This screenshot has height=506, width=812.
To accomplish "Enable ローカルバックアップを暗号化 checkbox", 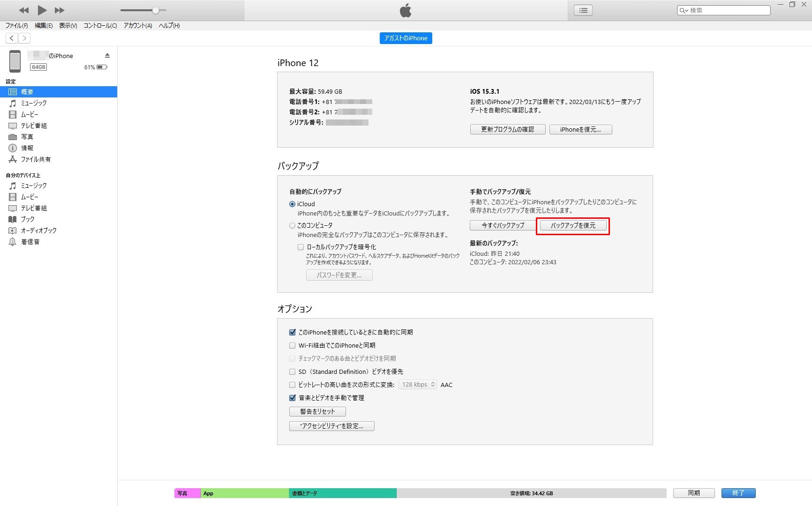I will tap(301, 247).
